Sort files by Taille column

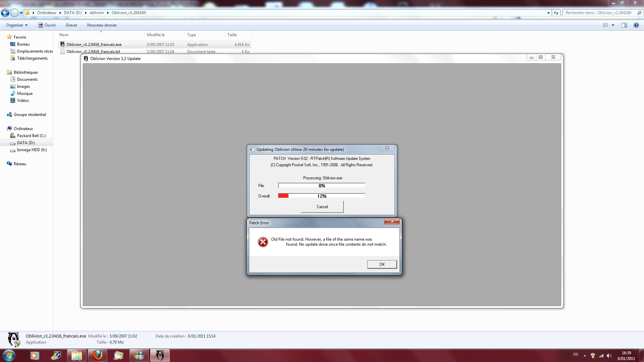pyautogui.click(x=238, y=35)
